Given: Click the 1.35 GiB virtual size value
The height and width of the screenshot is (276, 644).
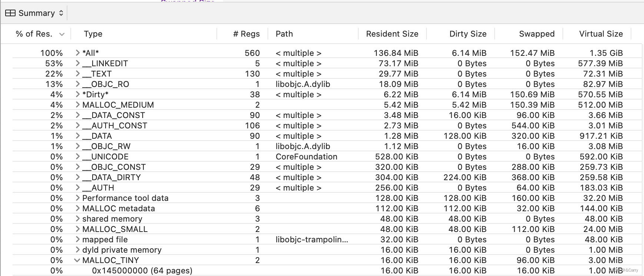Looking at the screenshot, I should tap(606, 53).
